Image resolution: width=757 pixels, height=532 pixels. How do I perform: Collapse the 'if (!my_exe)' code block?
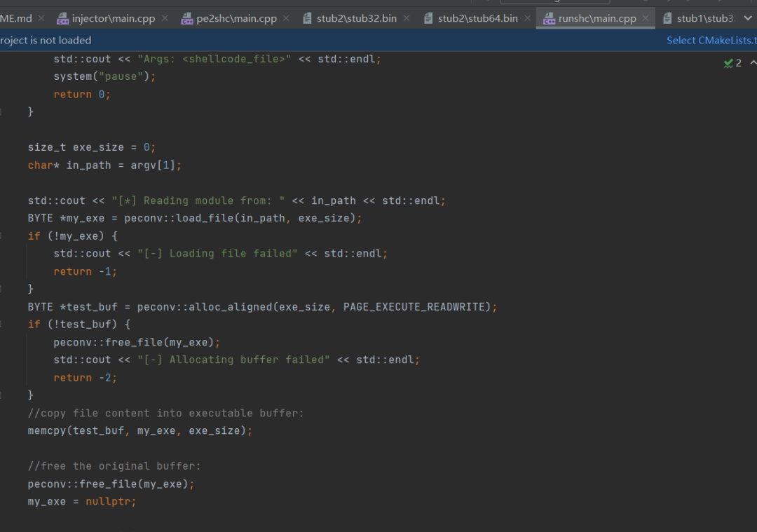pyautogui.click(x=1, y=236)
